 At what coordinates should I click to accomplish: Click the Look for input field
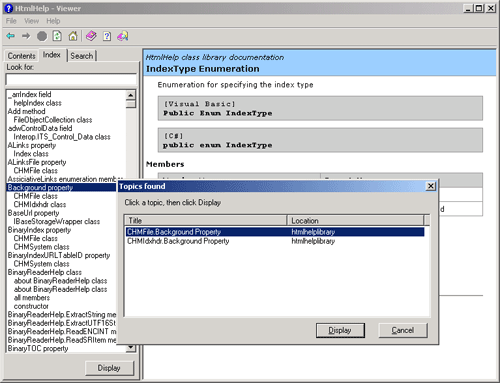click(71, 80)
